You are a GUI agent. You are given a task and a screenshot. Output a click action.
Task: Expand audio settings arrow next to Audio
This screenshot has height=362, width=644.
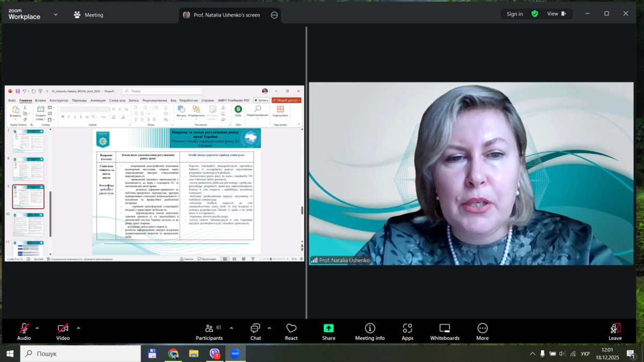pyautogui.click(x=37, y=328)
